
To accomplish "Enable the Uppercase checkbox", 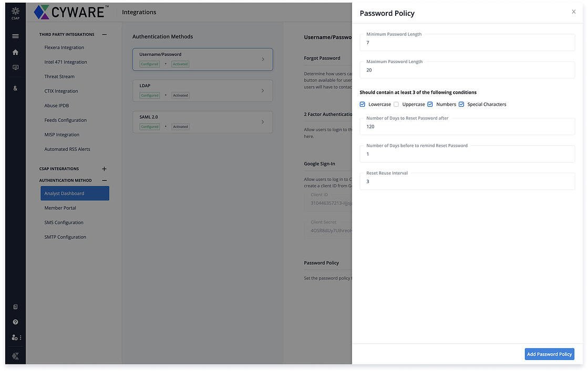I will 397,104.
